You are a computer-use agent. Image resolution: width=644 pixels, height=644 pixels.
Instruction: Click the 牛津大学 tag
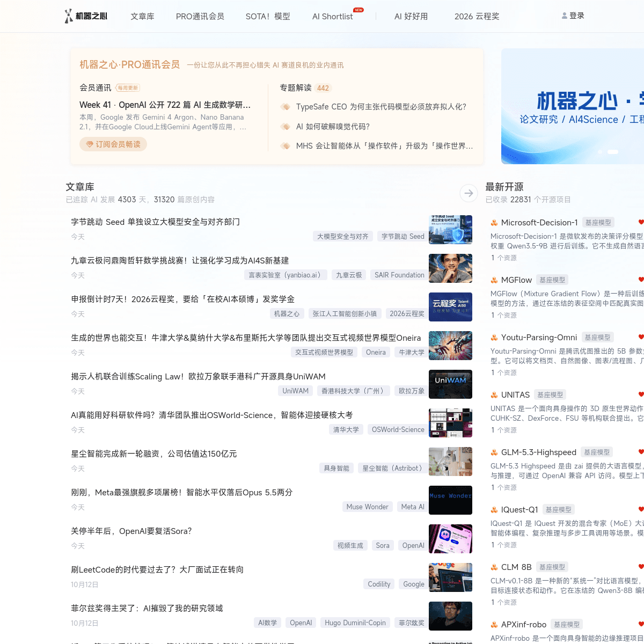(x=412, y=352)
